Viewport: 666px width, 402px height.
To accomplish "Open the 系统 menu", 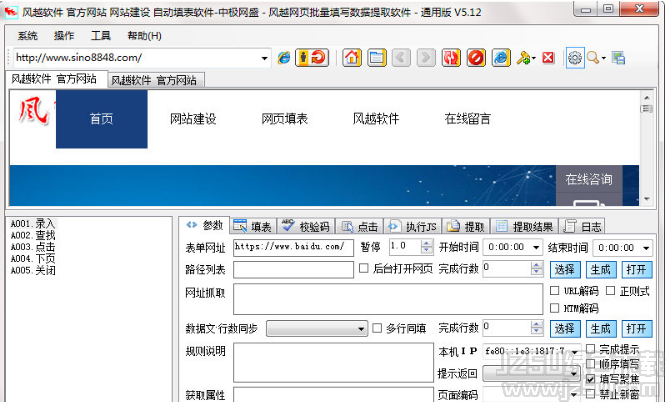I will (27, 36).
